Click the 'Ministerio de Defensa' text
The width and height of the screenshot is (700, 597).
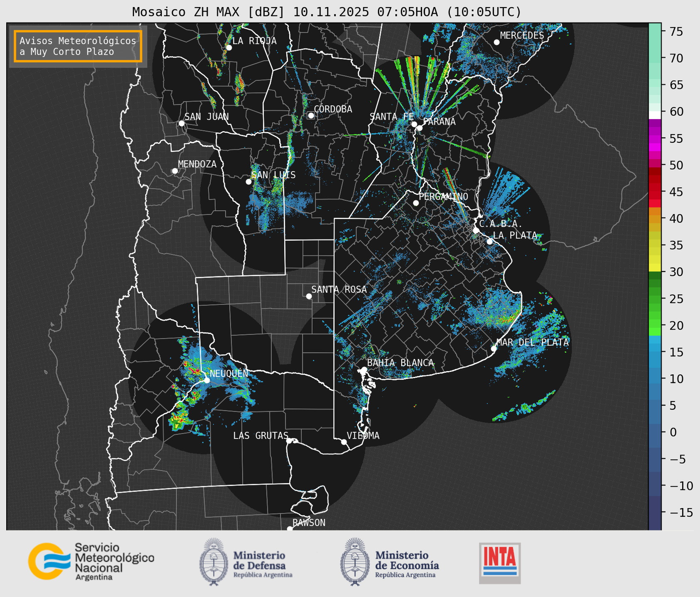(260, 560)
